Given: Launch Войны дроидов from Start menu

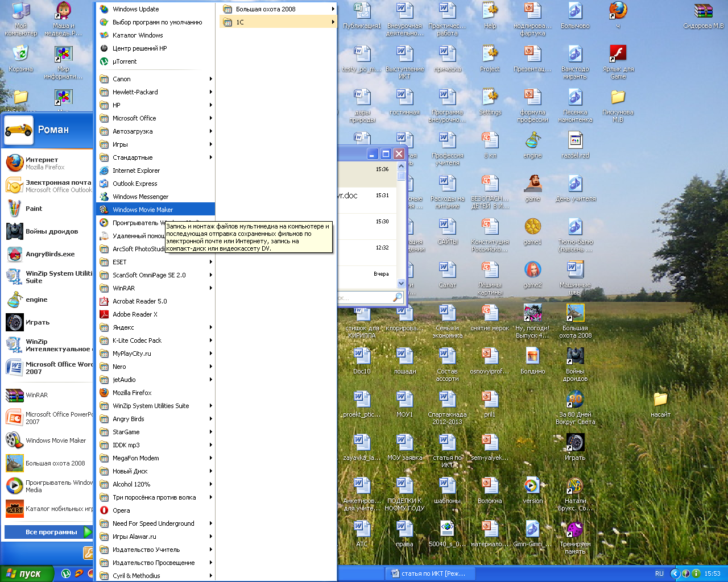Looking at the screenshot, I should pyautogui.click(x=48, y=231).
